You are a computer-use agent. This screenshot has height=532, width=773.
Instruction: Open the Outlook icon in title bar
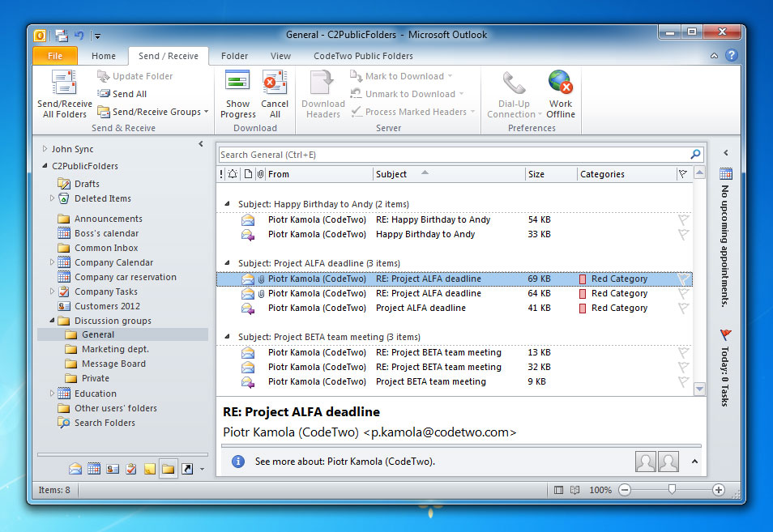[40, 36]
